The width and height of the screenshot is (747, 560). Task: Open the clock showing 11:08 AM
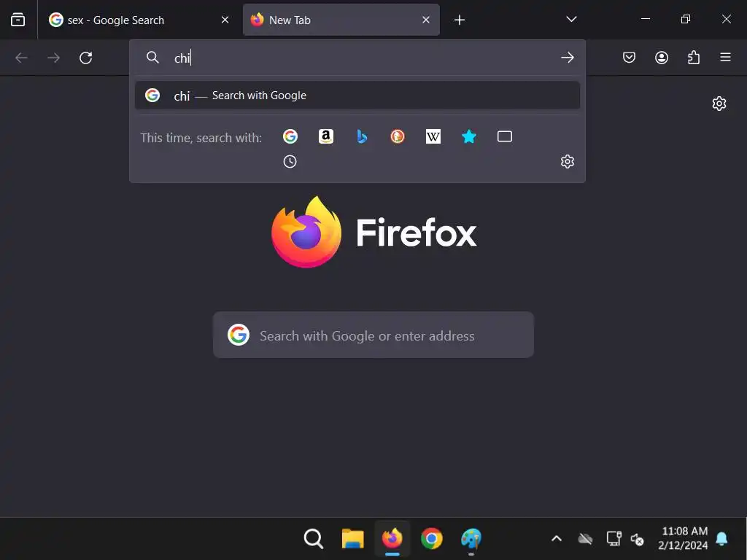pyautogui.click(x=684, y=538)
